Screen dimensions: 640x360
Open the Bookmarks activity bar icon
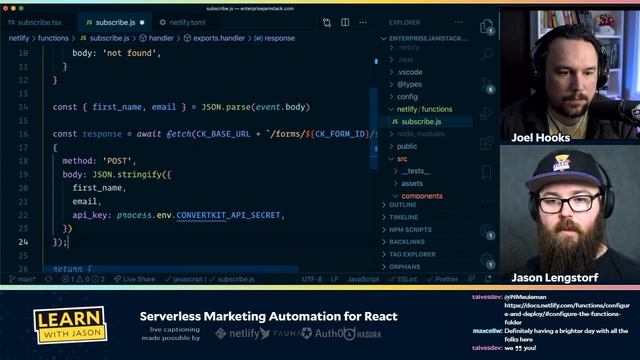pyautogui.click(x=487, y=172)
